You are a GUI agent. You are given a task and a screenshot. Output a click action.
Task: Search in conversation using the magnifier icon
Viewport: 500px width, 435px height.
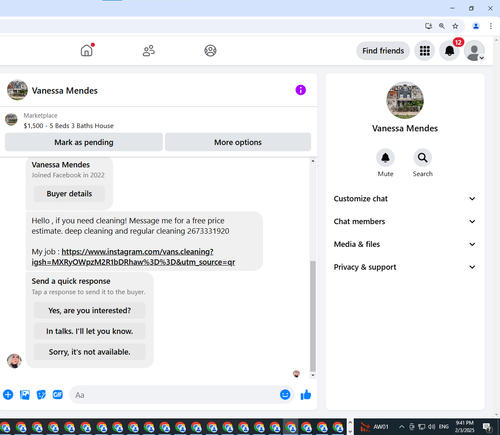tap(423, 158)
